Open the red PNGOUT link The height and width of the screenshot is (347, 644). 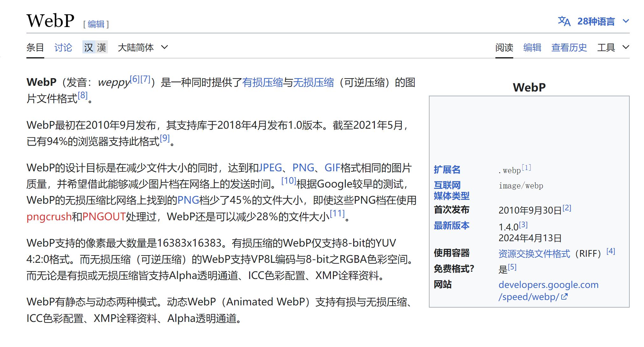[104, 217]
